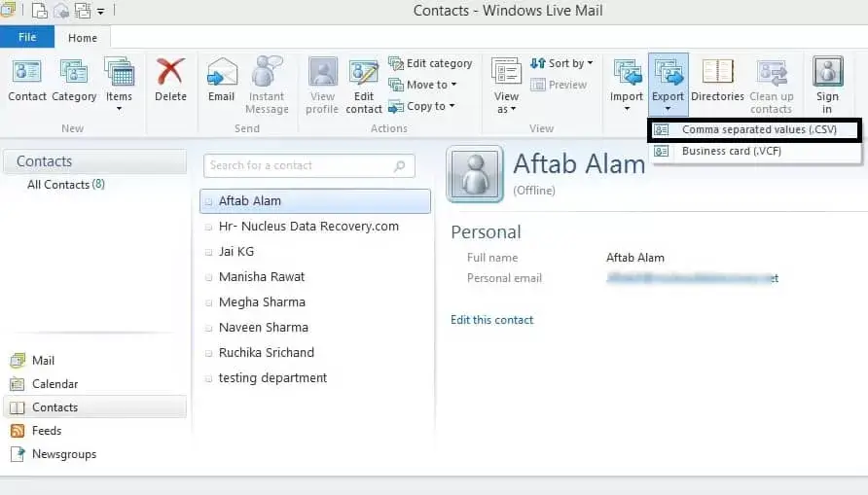Switch to the Home tab
Screen dimensions: 868x495
pyautogui.click(x=83, y=38)
